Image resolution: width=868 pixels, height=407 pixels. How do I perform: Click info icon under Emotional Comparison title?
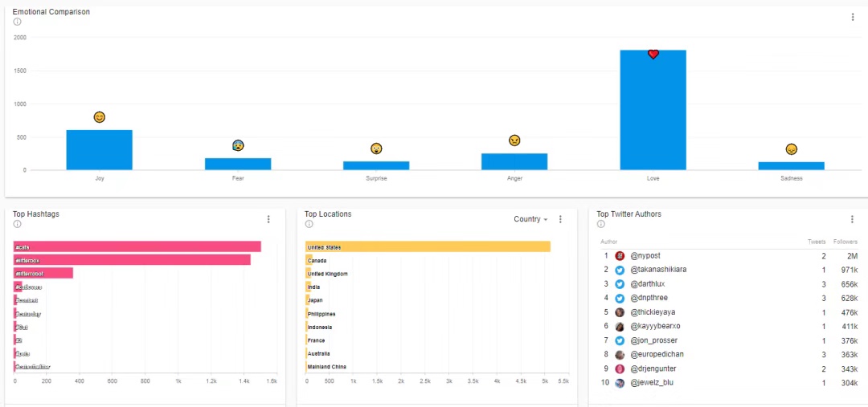pos(17,22)
